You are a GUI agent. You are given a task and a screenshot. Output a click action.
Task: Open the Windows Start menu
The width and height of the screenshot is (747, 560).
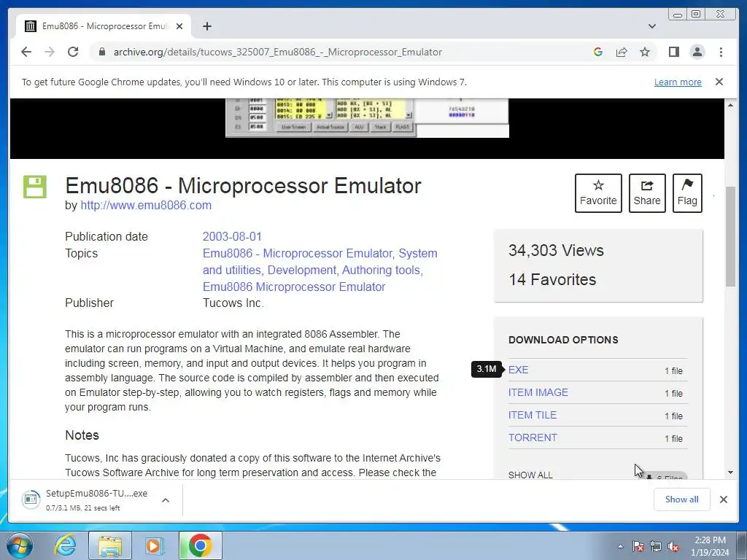20,545
